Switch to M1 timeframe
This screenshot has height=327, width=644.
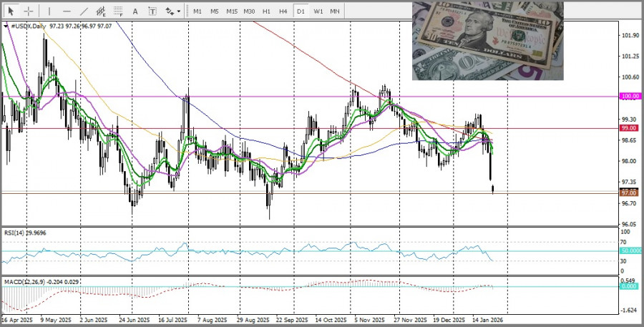click(x=197, y=11)
